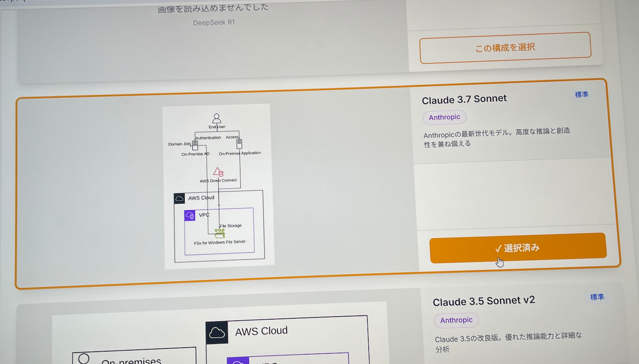Click the DeepSeek R1 label
639x364 pixels.
(214, 22)
